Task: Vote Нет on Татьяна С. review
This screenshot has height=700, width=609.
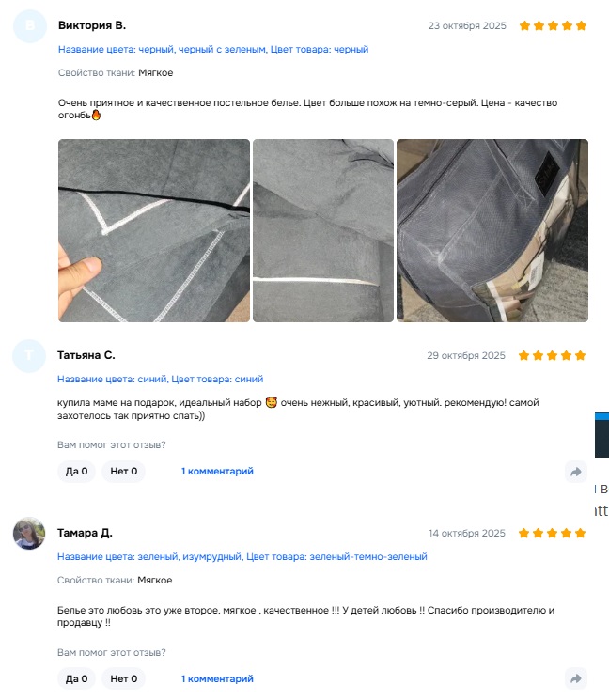Action: [124, 472]
